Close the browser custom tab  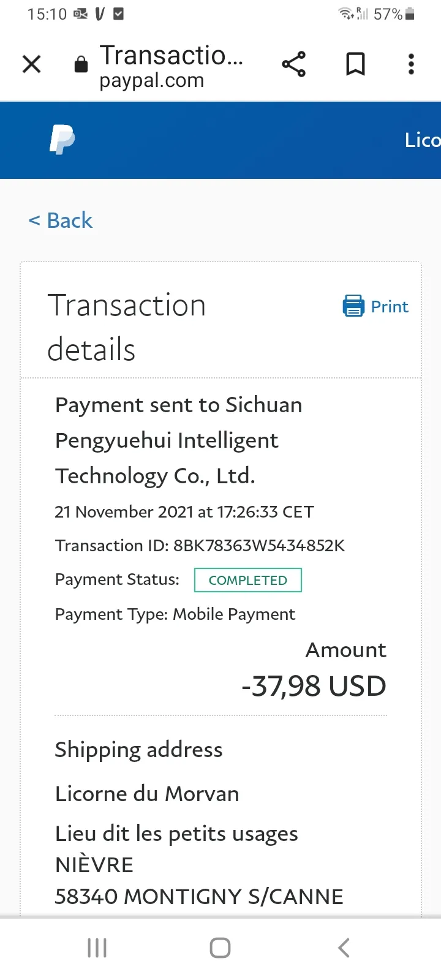(31, 64)
